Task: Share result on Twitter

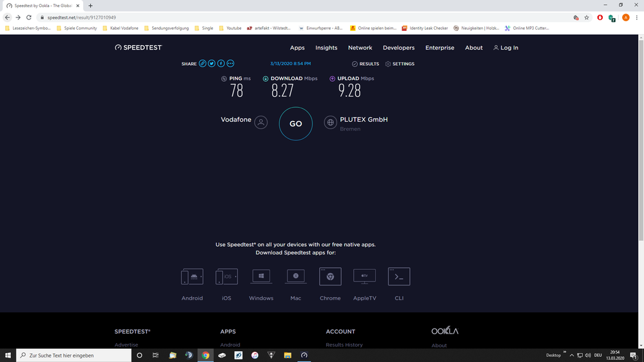Action: tap(211, 64)
